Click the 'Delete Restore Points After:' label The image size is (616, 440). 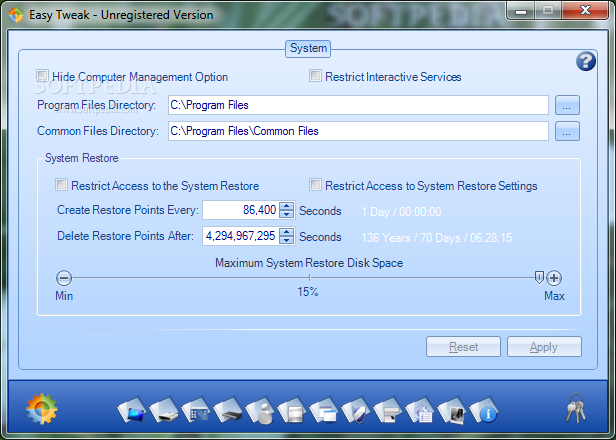[x=126, y=236]
